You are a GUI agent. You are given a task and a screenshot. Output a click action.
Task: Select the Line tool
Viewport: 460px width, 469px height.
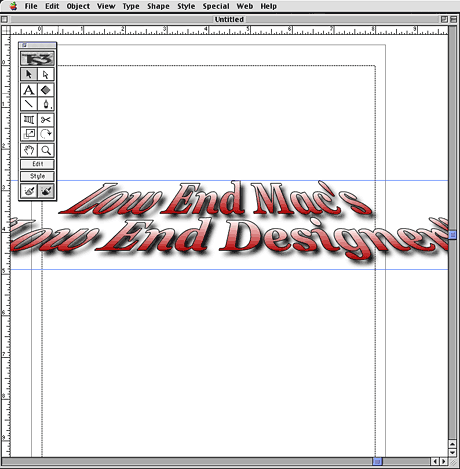29,104
